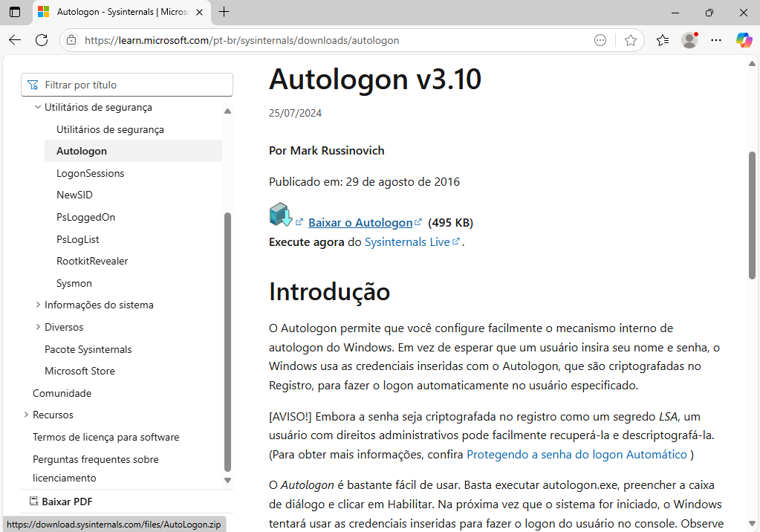The image size is (760, 532).
Task: Click Baixar o Autologon download link
Action: [x=360, y=223]
